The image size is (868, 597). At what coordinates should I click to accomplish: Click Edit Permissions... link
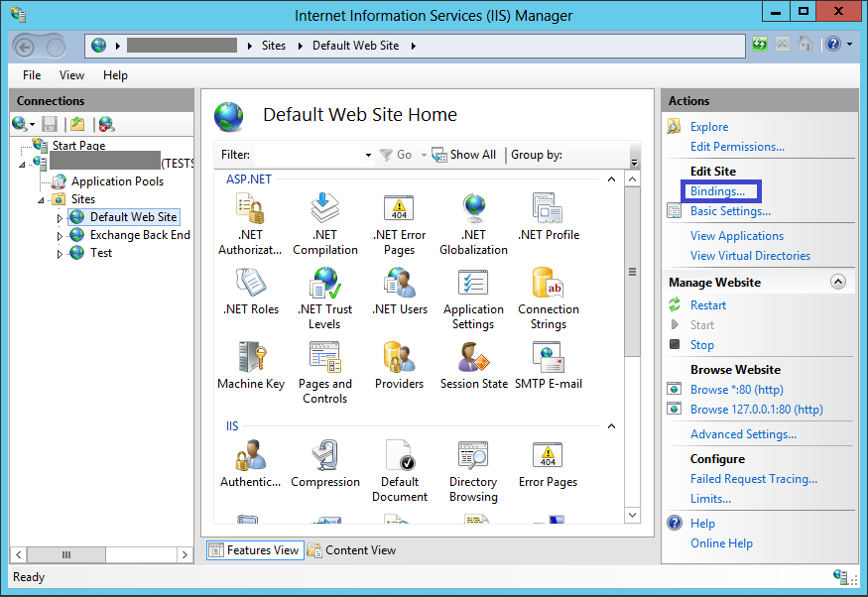pyautogui.click(x=737, y=147)
